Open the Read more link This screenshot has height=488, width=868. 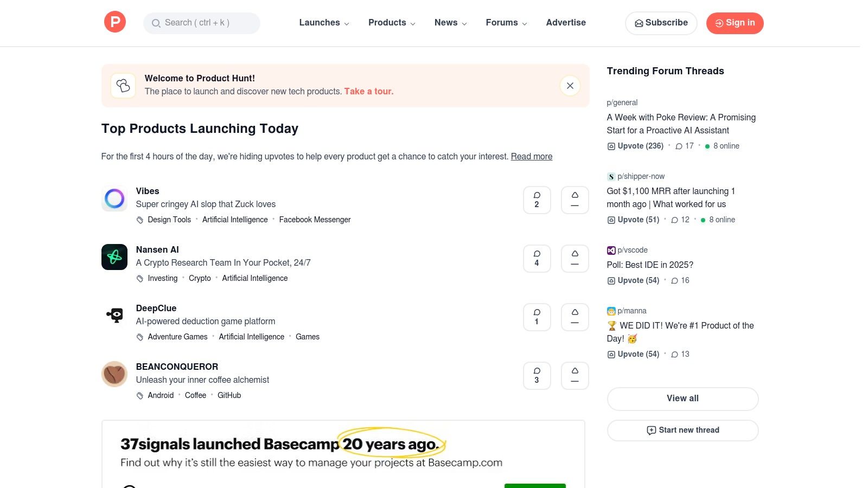[x=532, y=156]
